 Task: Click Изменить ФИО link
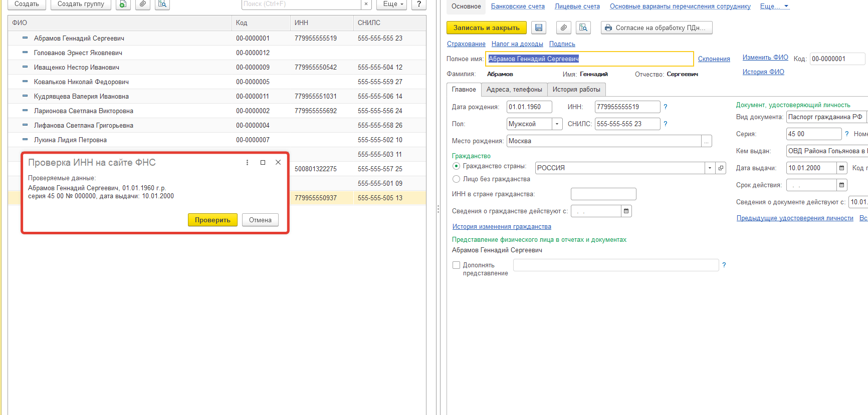click(x=765, y=57)
